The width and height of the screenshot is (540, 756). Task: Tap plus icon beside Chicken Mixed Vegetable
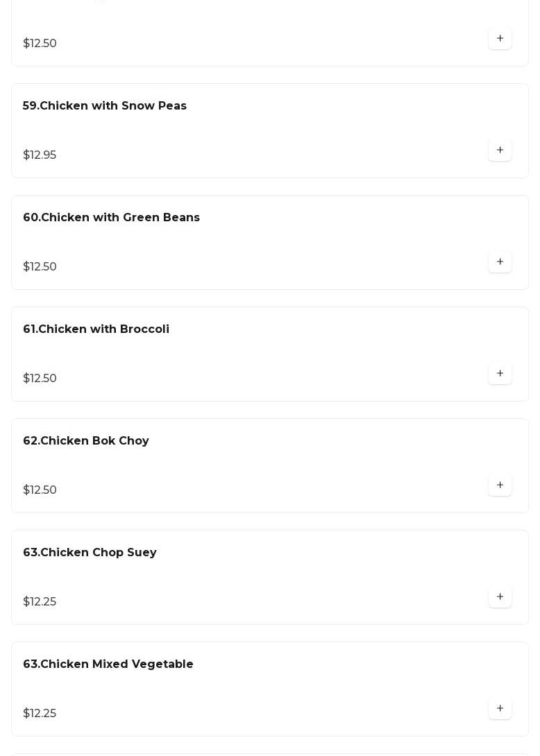[500, 709]
